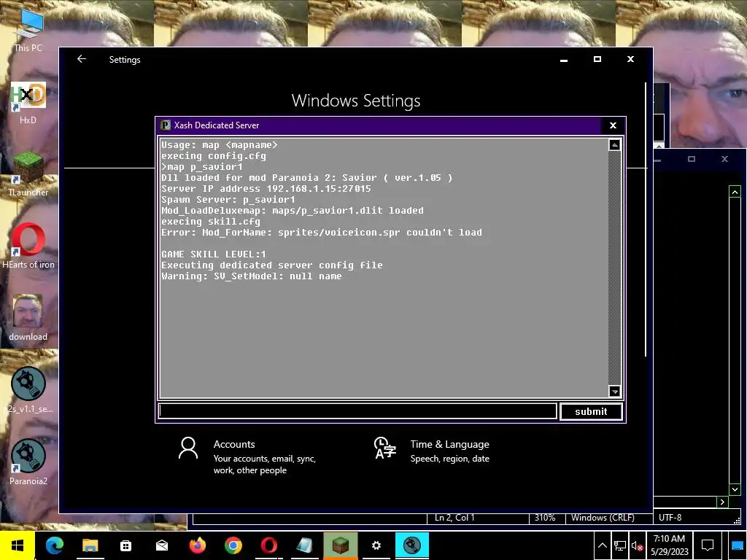747x560 pixels.
Task: Open the download image file on desktop
Action: point(28,318)
